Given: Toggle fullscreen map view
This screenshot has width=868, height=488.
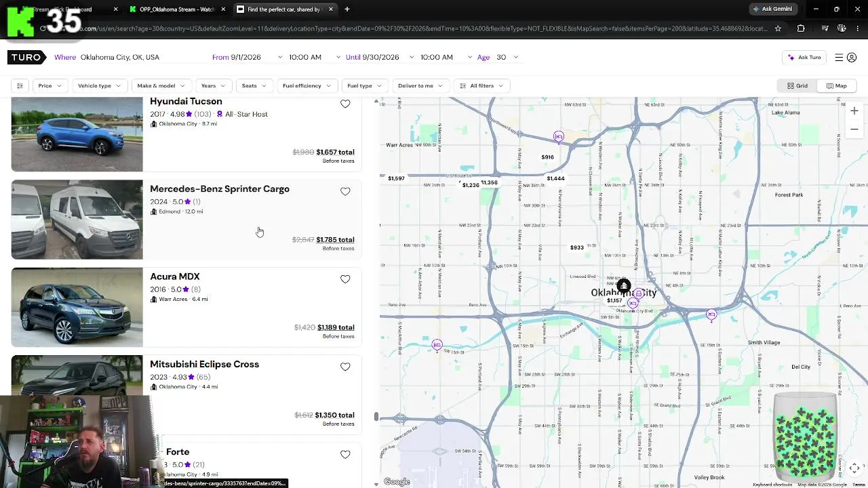Looking at the screenshot, I should (x=854, y=468).
